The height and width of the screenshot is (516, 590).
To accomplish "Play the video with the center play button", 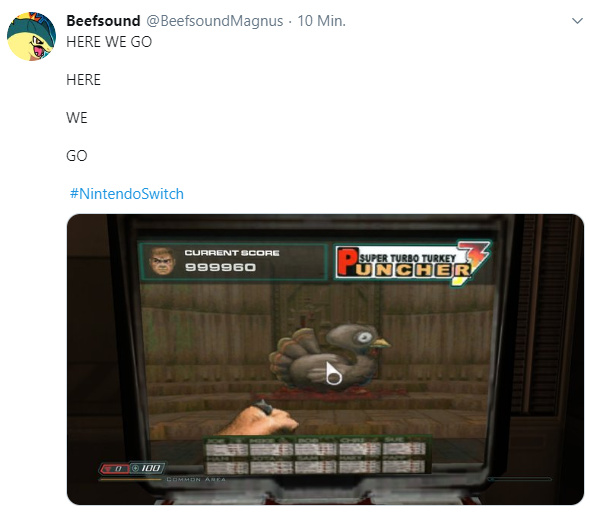I will pyautogui.click(x=333, y=373).
